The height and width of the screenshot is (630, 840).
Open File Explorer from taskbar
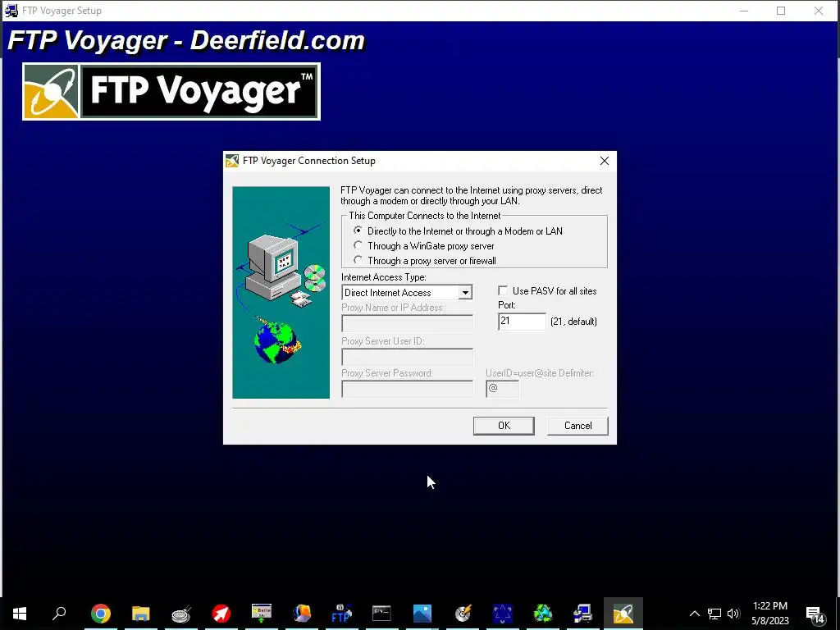141,614
